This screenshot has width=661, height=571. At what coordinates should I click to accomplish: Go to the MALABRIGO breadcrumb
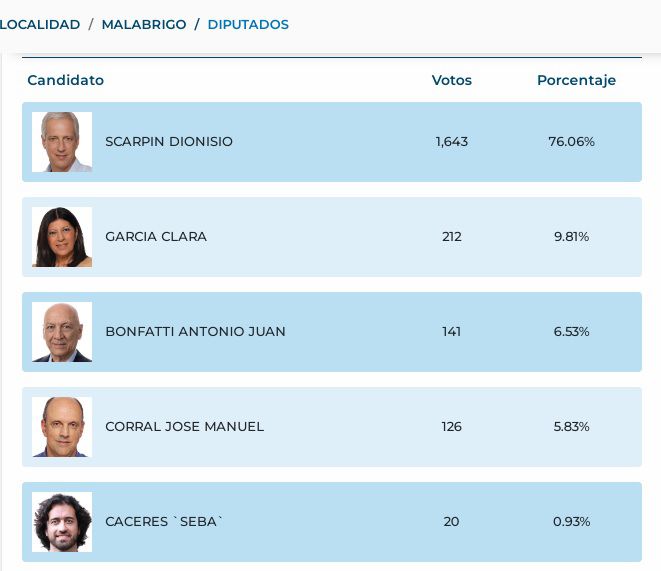(144, 24)
